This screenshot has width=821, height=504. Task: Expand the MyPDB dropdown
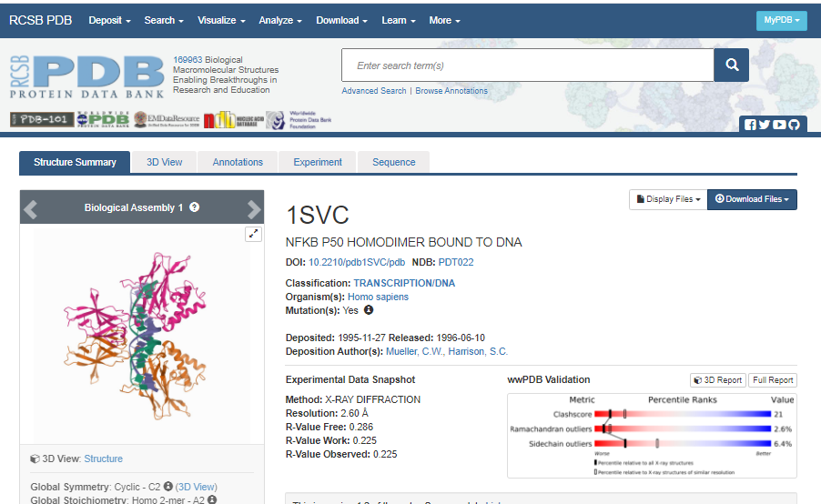[781, 20]
